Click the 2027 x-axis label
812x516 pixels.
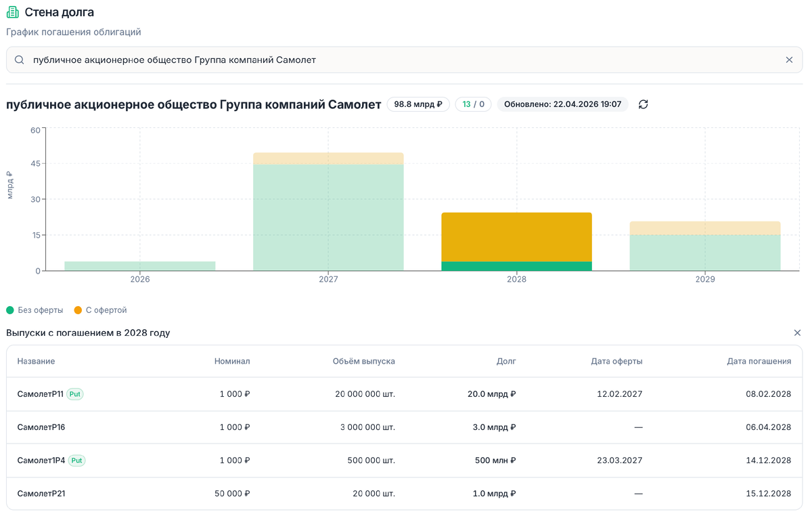pyautogui.click(x=328, y=279)
